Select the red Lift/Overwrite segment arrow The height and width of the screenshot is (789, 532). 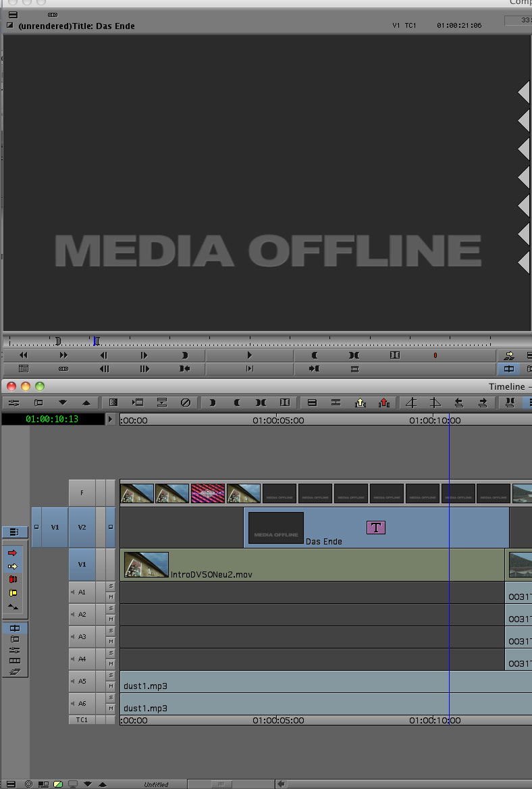[x=13, y=553]
